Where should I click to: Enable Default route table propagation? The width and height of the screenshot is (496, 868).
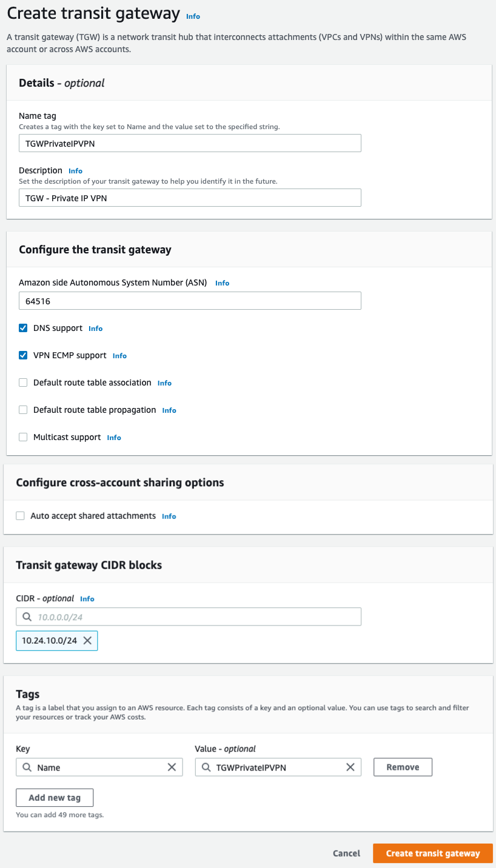(x=23, y=410)
